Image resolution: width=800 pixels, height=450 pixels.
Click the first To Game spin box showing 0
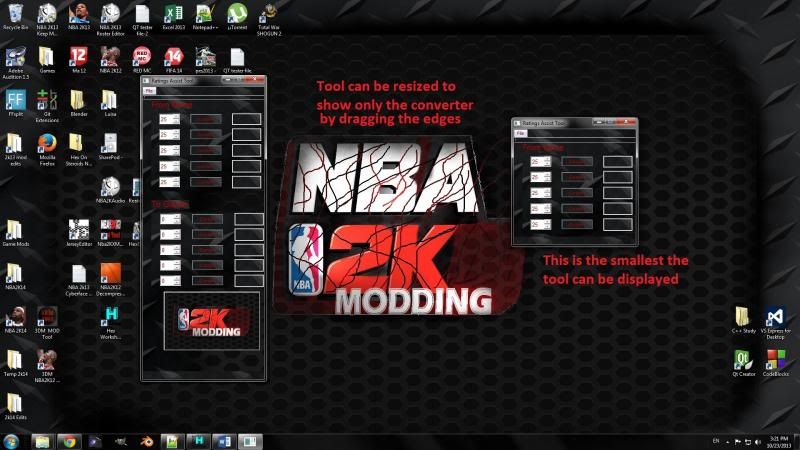[170, 219]
